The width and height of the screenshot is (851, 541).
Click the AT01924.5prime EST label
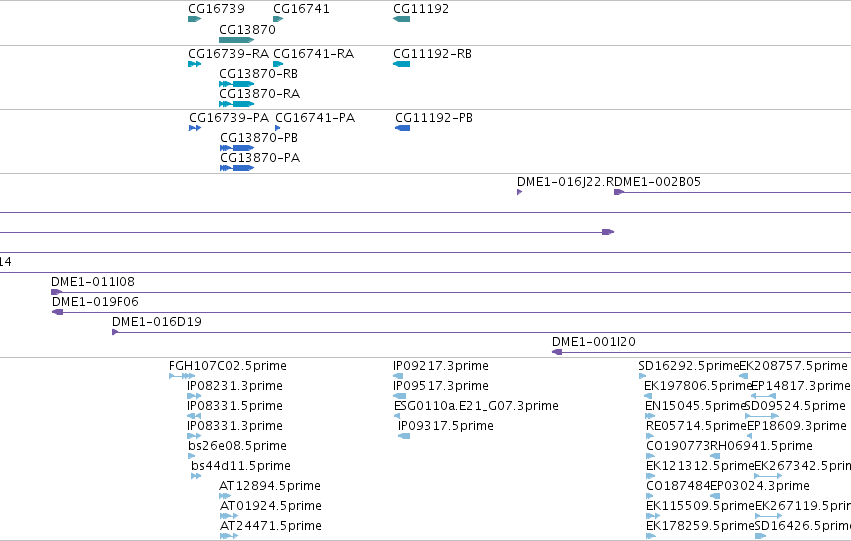point(271,506)
